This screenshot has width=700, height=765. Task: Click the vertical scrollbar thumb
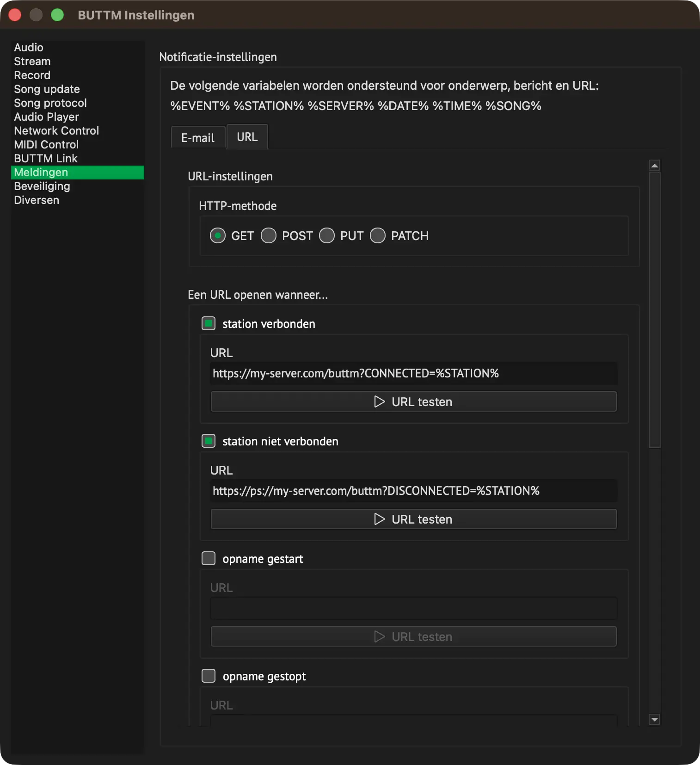point(654,310)
